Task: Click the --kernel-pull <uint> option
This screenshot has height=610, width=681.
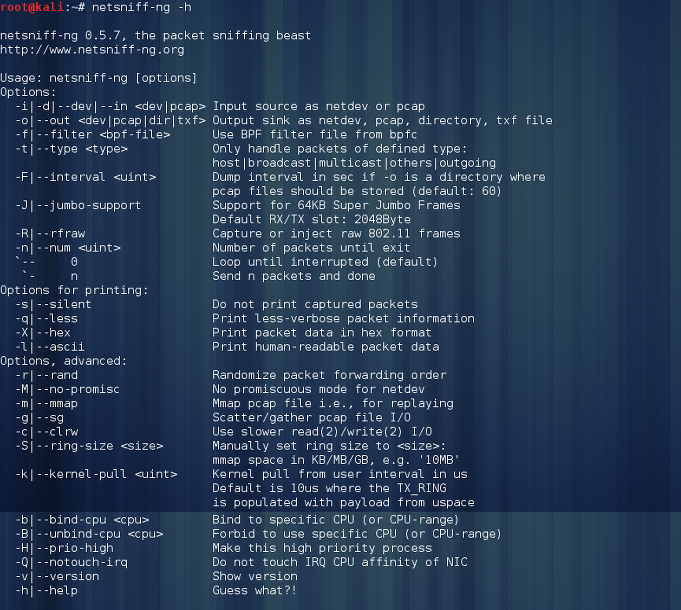Action: (x=96, y=474)
